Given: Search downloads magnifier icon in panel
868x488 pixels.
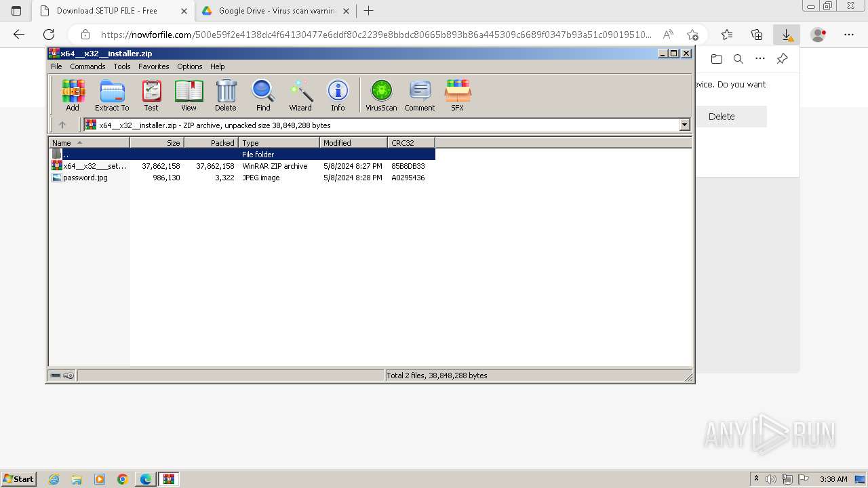Looking at the screenshot, I should tap(738, 59).
